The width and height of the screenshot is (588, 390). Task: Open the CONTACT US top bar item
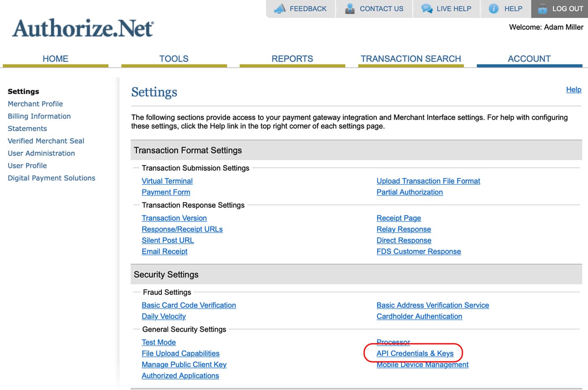(381, 9)
